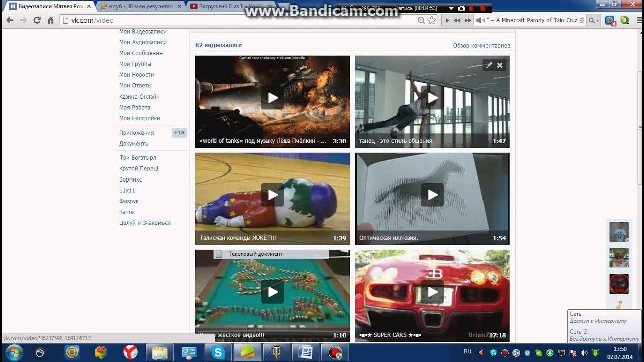
Task: Play music with the toolbar player play button
Action: (447, 20)
